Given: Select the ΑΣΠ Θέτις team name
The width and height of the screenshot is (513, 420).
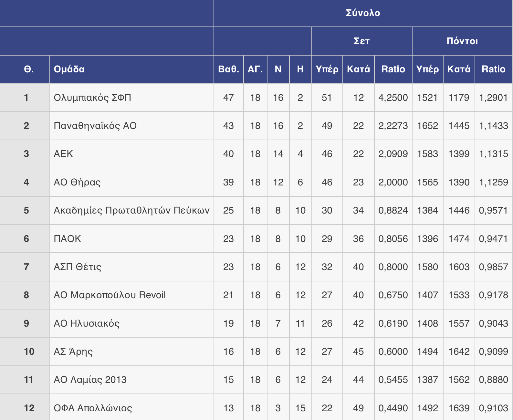Looking at the screenshot, I should point(78,267).
